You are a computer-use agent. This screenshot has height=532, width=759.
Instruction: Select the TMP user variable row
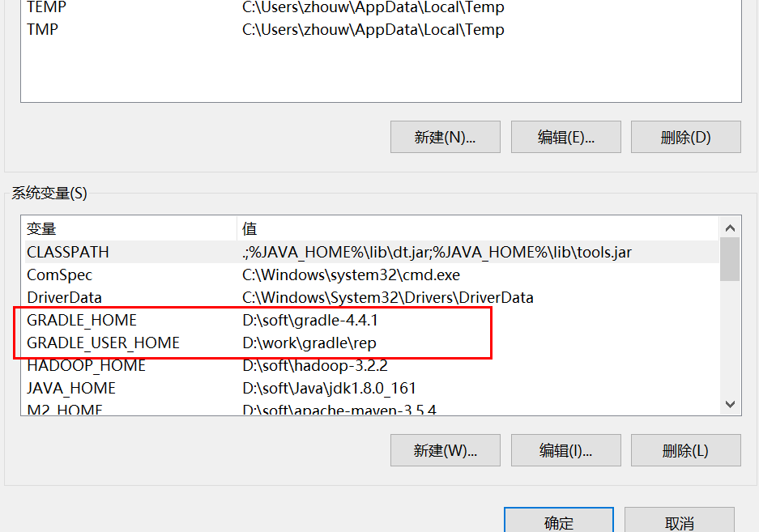point(381,29)
